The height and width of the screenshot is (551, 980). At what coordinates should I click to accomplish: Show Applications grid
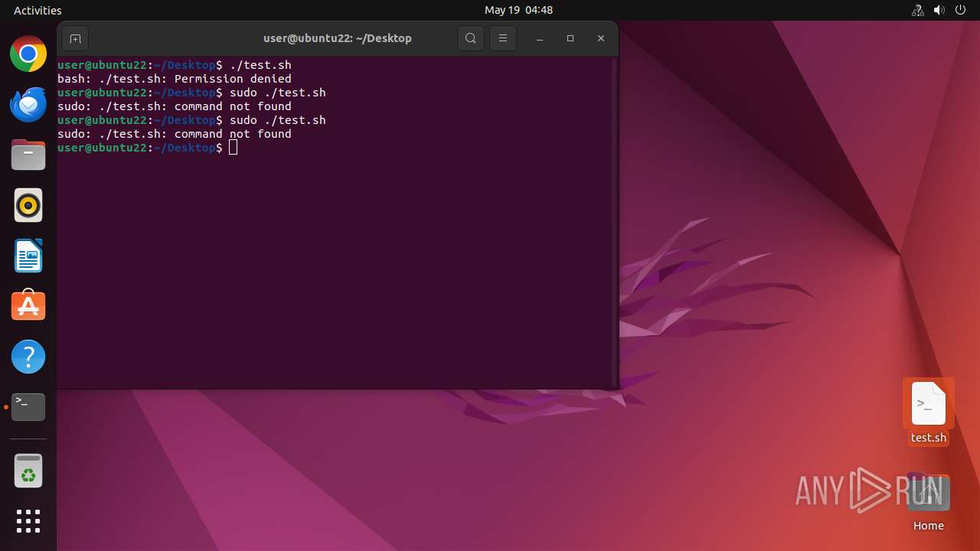coord(28,521)
